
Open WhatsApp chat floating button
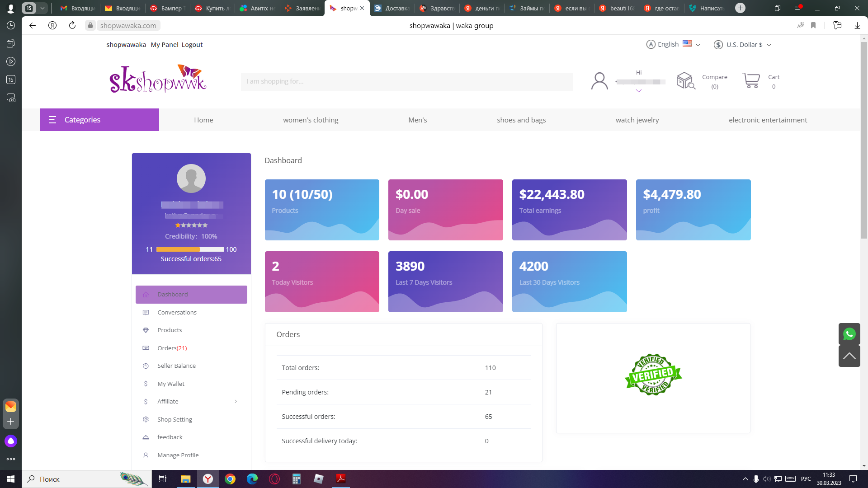[x=849, y=334]
